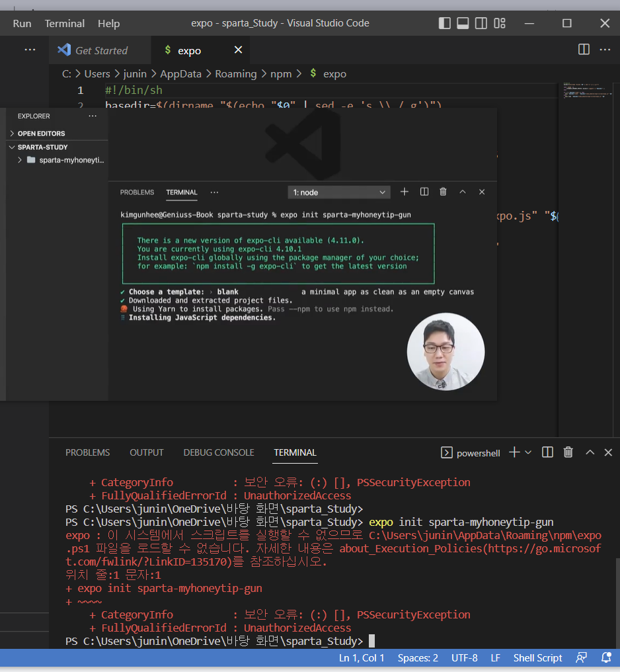Toggle bottom panel layout icon

coord(463,23)
